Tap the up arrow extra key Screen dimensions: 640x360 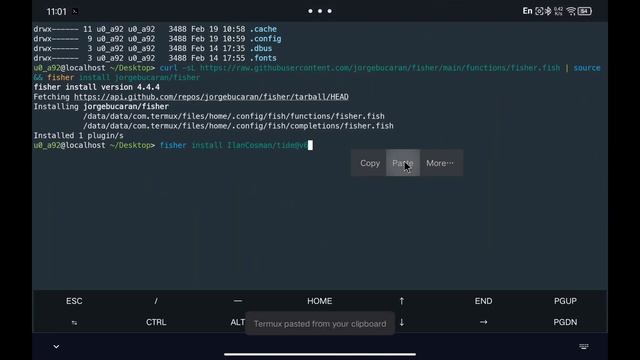click(x=402, y=301)
